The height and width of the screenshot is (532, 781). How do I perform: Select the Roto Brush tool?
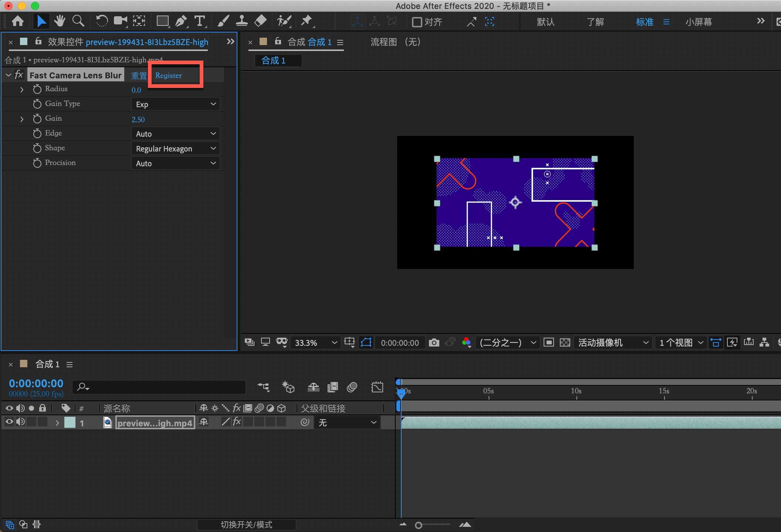point(284,21)
